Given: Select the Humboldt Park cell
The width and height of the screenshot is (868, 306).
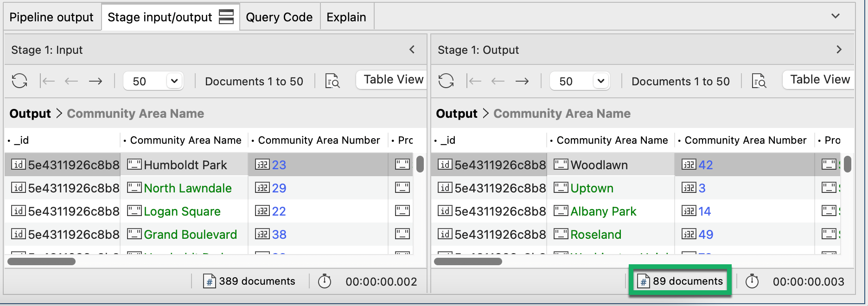Looking at the screenshot, I should pyautogui.click(x=185, y=165).
